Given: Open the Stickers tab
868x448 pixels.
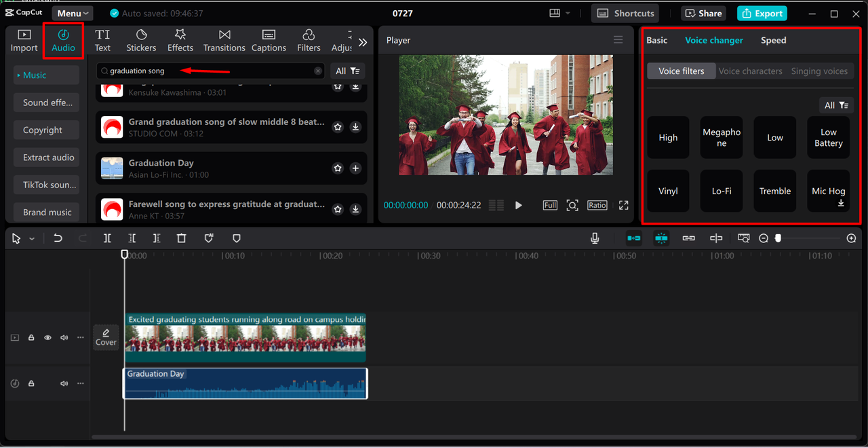Looking at the screenshot, I should point(141,41).
